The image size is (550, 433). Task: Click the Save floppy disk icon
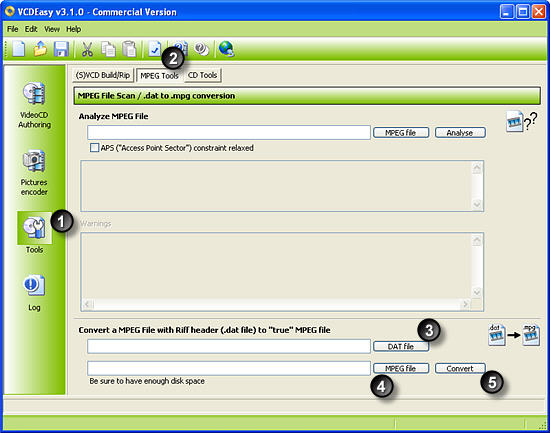[61, 49]
